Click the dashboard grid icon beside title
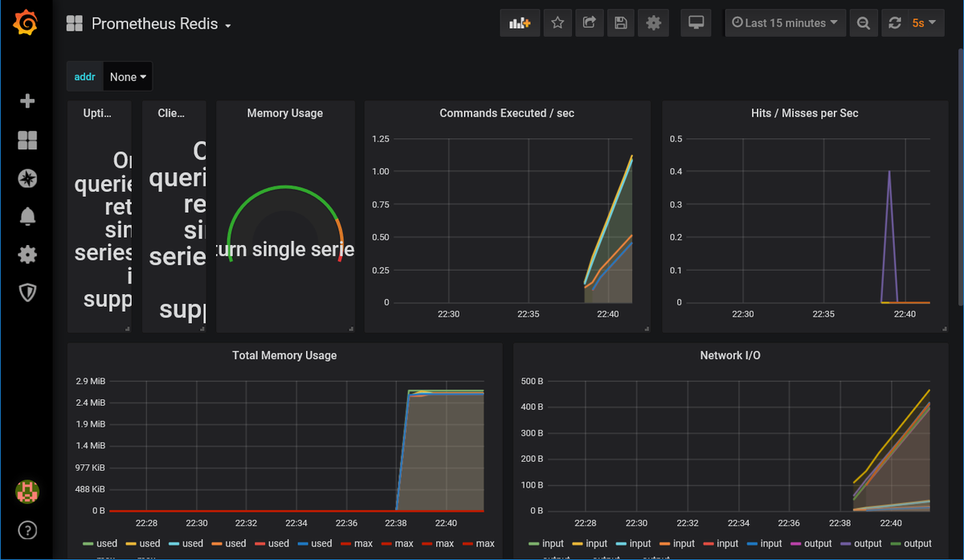The width and height of the screenshot is (964, 560). 75,24
